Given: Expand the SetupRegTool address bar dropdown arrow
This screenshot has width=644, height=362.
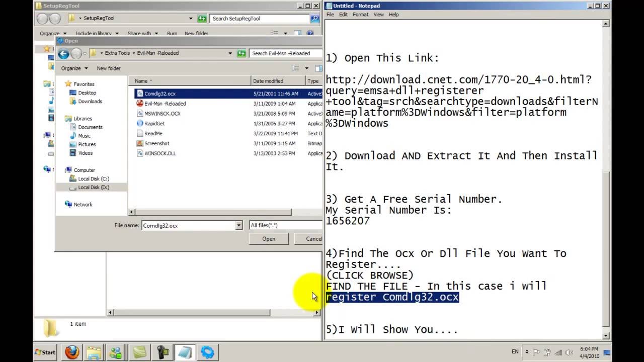Looking at the screenshot, I should 191,19.
